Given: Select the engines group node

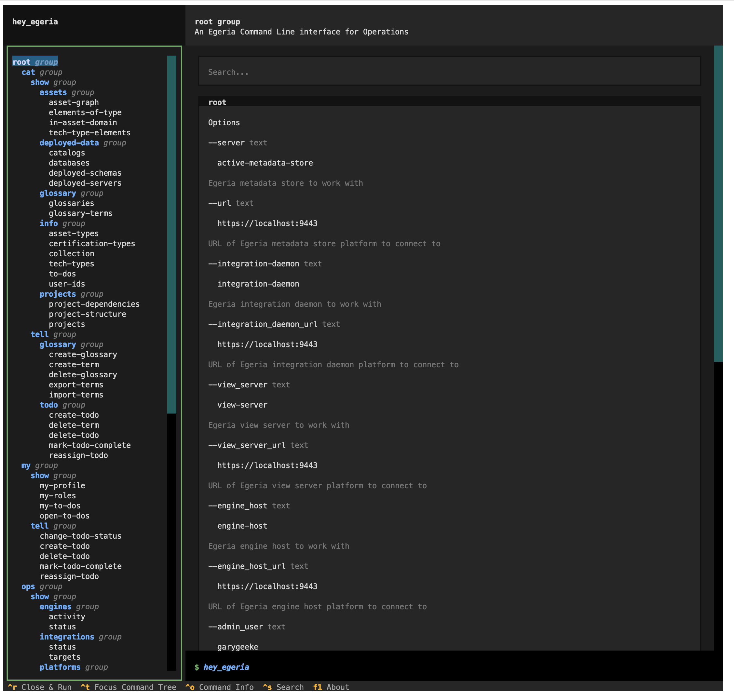Looking at the screenshot, I should (69, 606).
